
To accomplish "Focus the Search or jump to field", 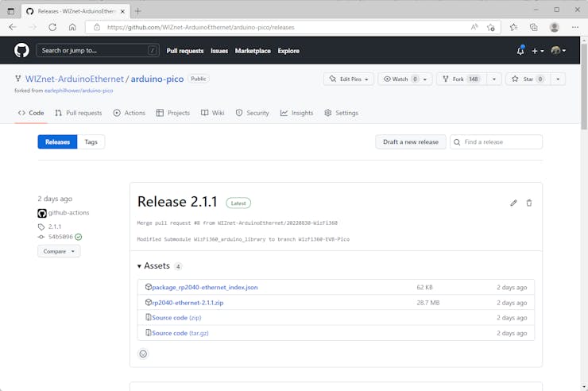I will pyautogui.click(x=98, y=50).
